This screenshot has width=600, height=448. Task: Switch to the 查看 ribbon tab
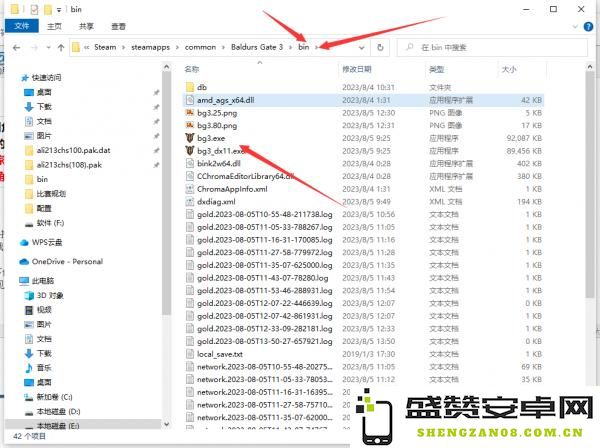click(x=118, y=26)
